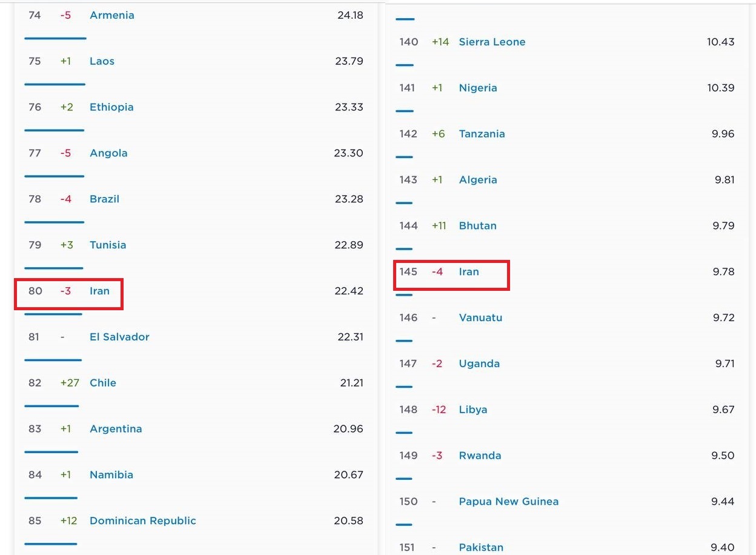
Task: Open the Papua New Guinea link
Action: pos(509,502)
